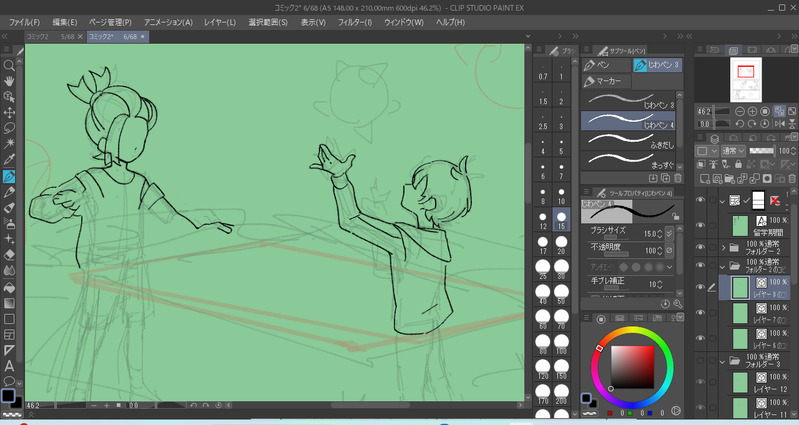
Task: Select the Eraser tool
Action: pyautogui.click(x=9, y=255)
